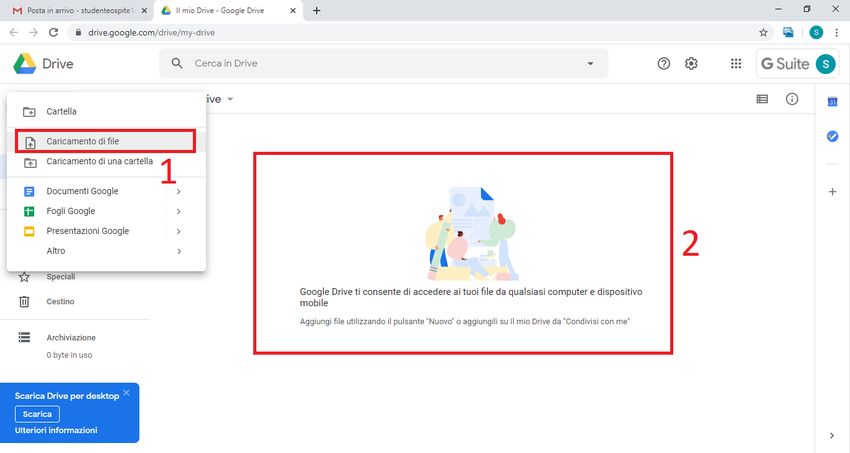Open the Google apps grid icon
This screenshot has height=453, width=850.
[x=736, y=63]
